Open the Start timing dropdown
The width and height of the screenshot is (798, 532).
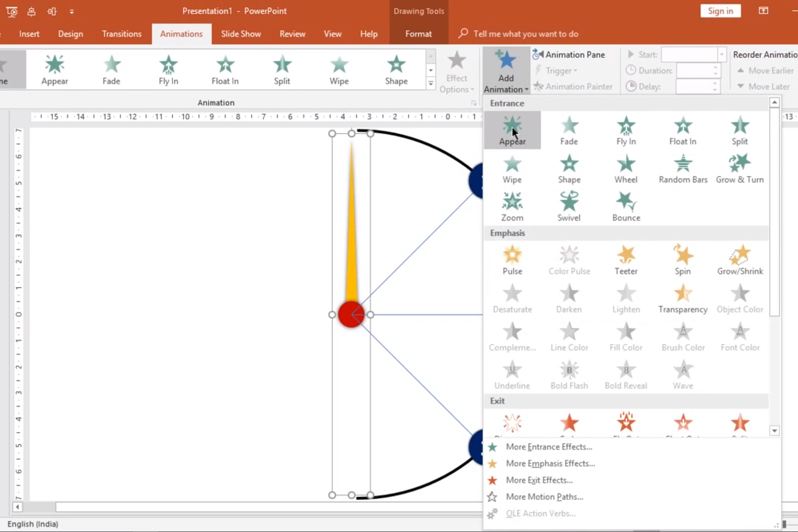pos(722,54)
